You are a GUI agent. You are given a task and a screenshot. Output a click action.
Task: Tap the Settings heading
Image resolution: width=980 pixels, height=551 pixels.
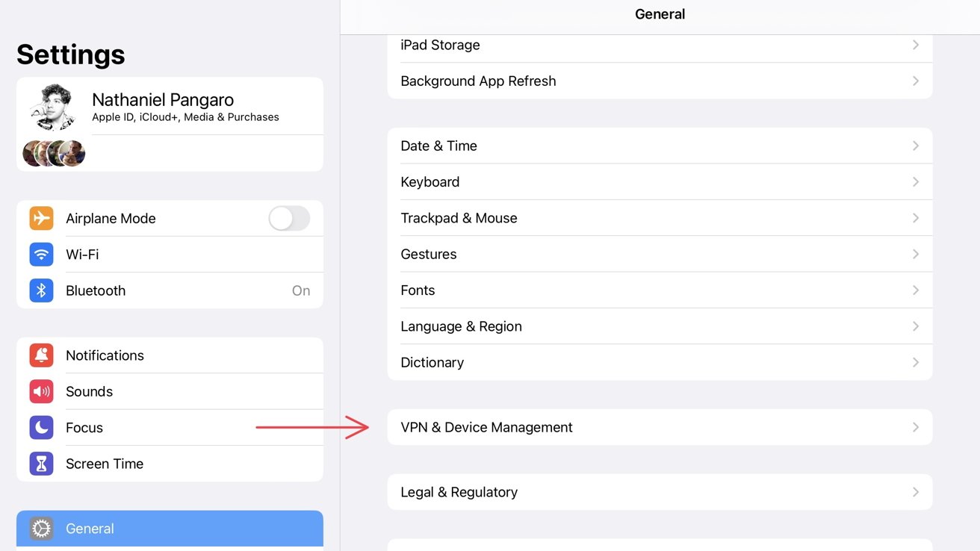71,55
